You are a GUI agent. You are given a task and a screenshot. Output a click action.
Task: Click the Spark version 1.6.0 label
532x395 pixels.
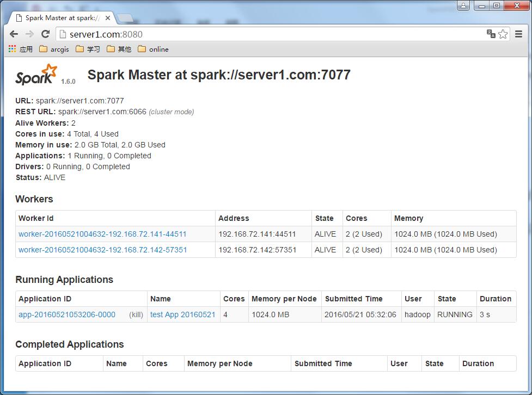(x=68, y=82)
